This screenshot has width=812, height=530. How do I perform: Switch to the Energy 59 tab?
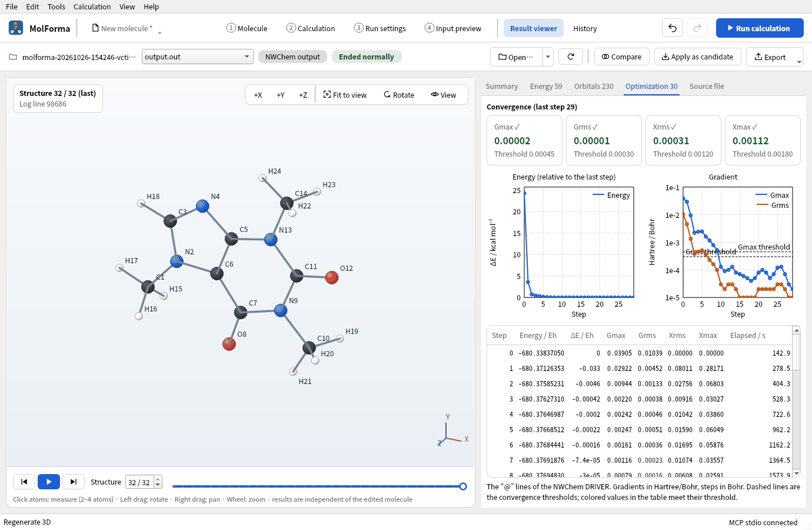546,86
